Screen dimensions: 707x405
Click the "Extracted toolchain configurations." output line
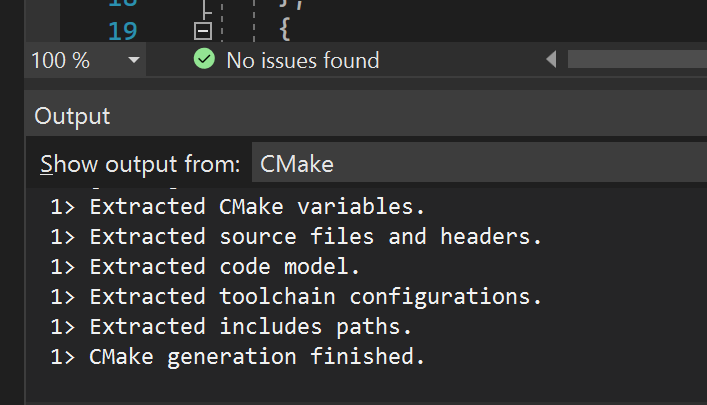click(x=315, y=297)
